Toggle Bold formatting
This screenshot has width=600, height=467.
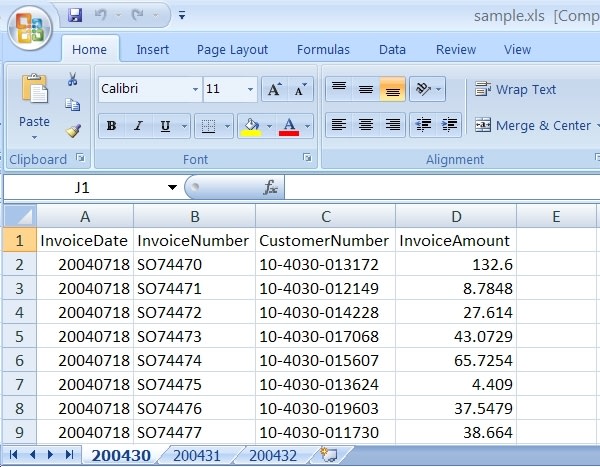coord(111,126)
